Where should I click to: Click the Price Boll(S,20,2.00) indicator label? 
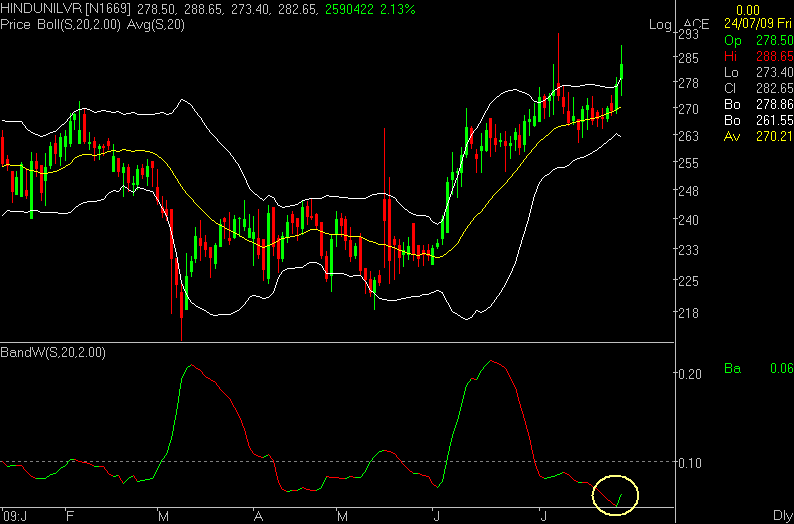[60, 24]
